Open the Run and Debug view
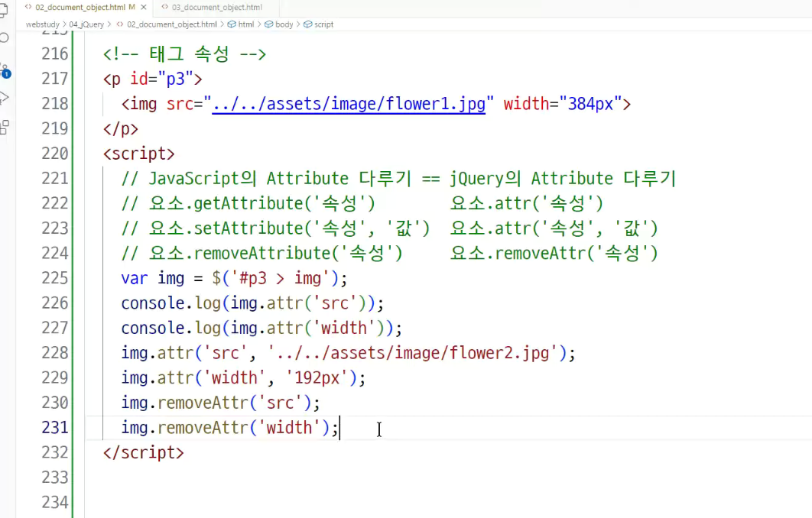Screen dimensions: 812x518 click(4, 97)
